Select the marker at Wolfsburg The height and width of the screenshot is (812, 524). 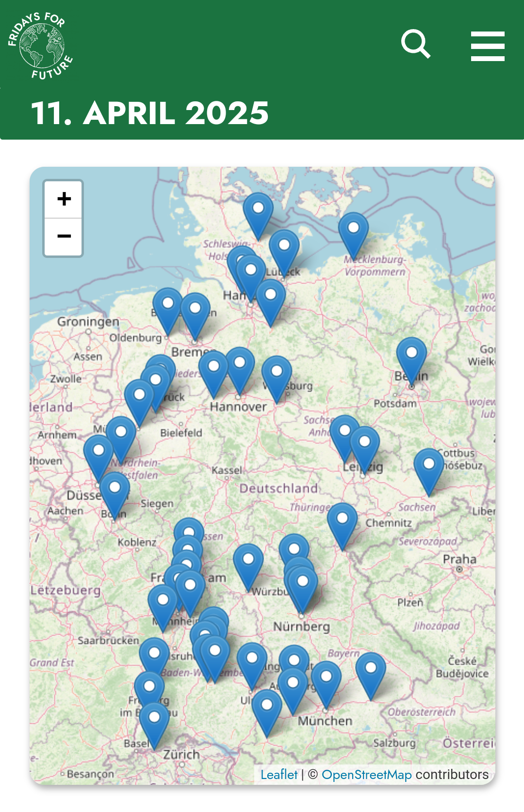click(x=277, y=380)
